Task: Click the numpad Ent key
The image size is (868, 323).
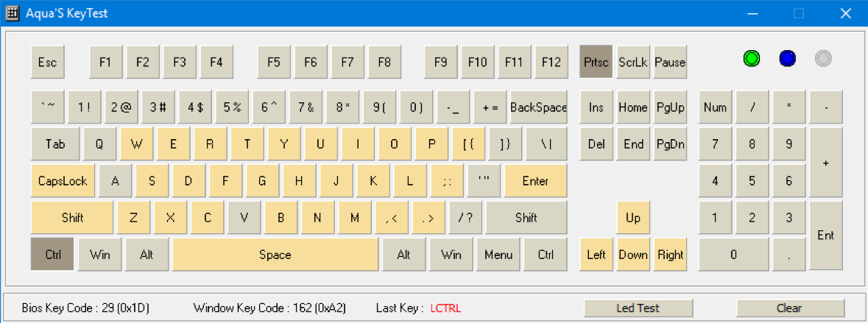Action: point(826,235)
